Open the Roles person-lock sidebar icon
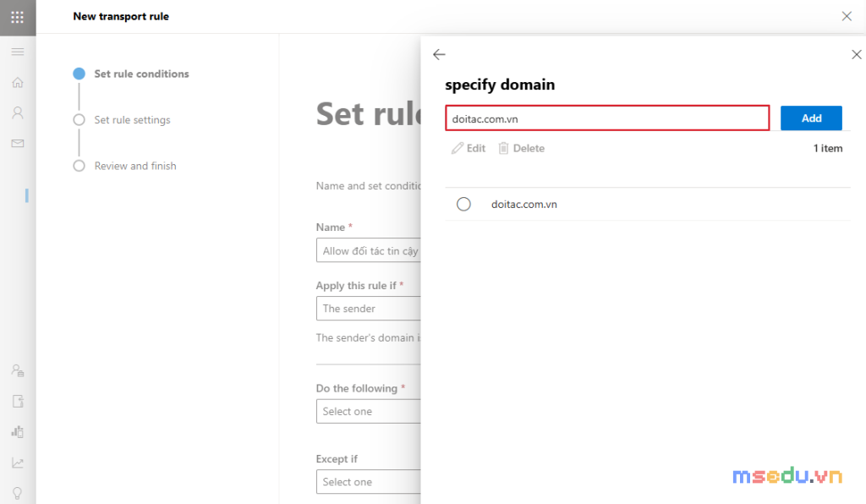866x504 pixels. coord(18,370)
